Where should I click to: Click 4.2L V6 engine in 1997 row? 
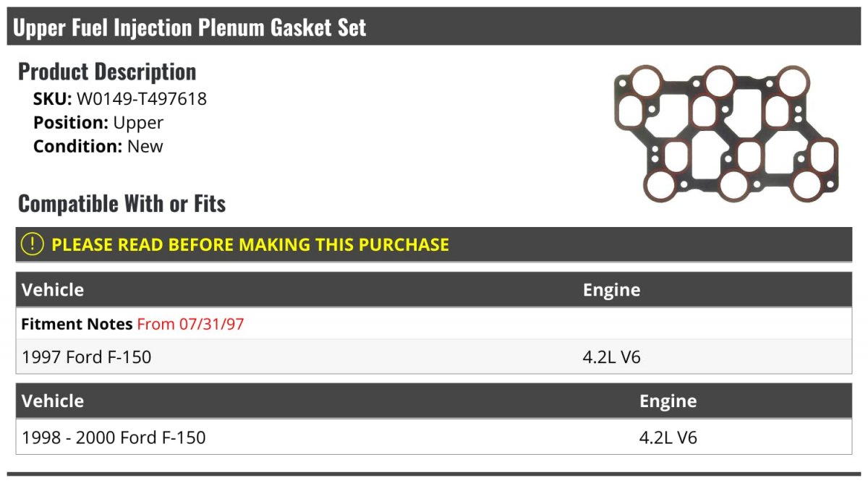[612, 356]
